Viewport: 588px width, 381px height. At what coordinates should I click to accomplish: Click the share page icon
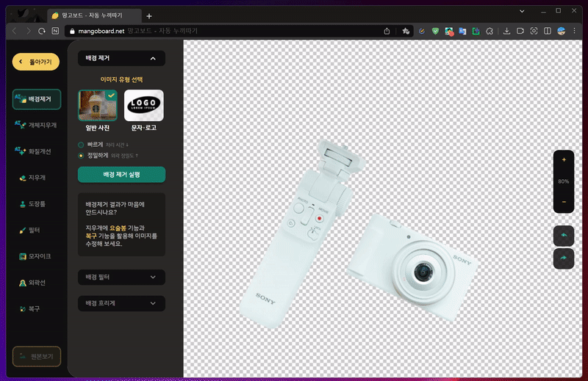click(387, 31)
